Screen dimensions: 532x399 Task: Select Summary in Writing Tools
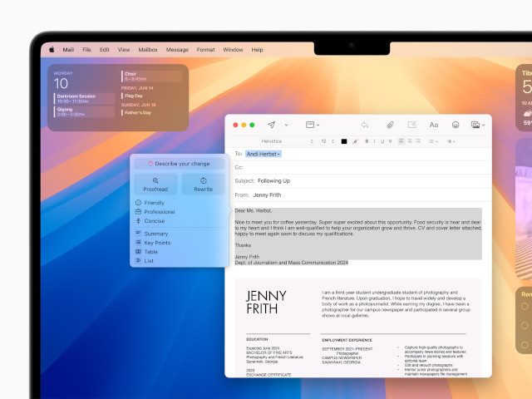(x=151, y=234)
